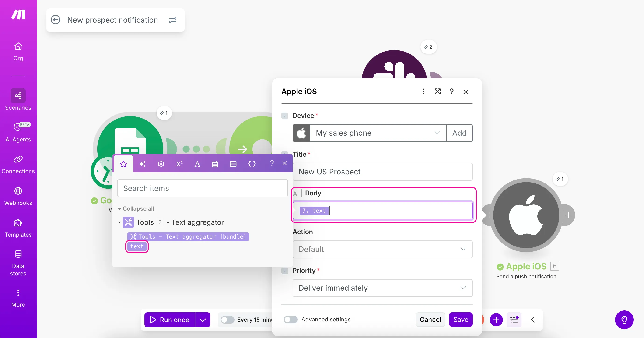Switch to the custom variables braces tab
Image resolution: width=644 pixels, height=338 pixels.
pos(252,164)
